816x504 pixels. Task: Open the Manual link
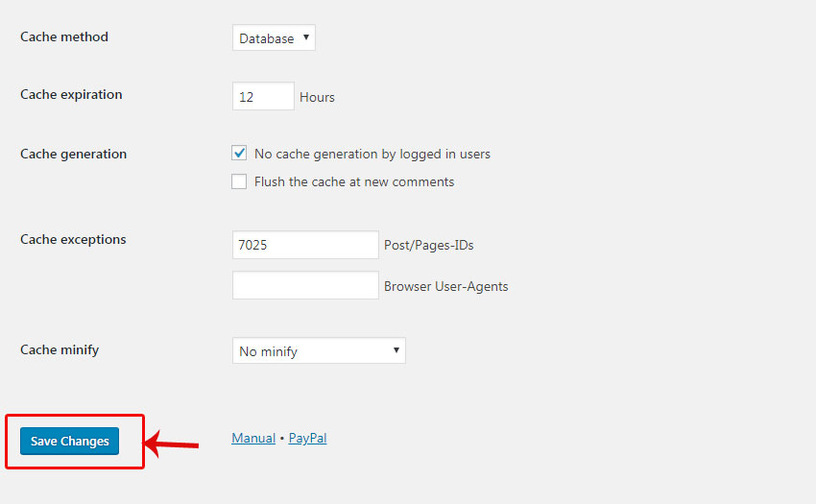(253, 438)
